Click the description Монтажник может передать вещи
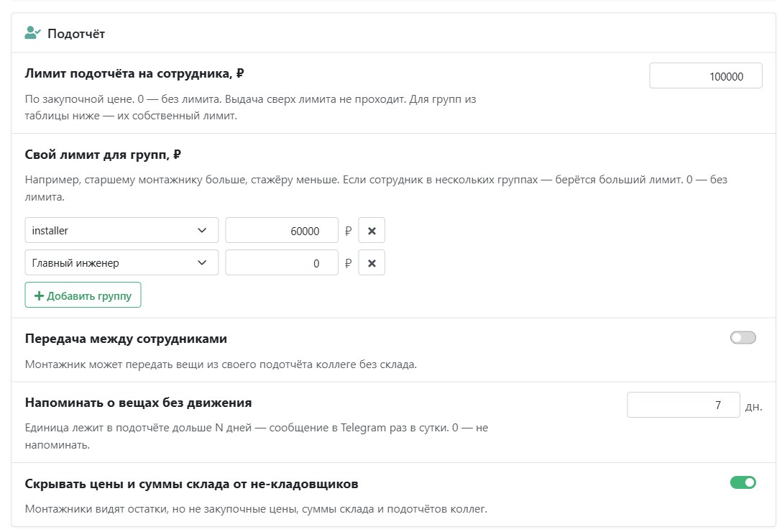 [221, 364]
